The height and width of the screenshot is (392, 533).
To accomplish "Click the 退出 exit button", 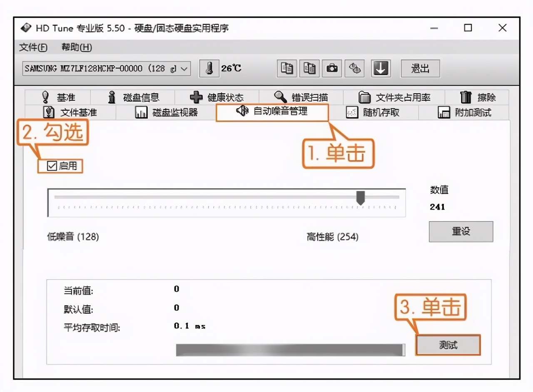I will (x=420, y=68).
